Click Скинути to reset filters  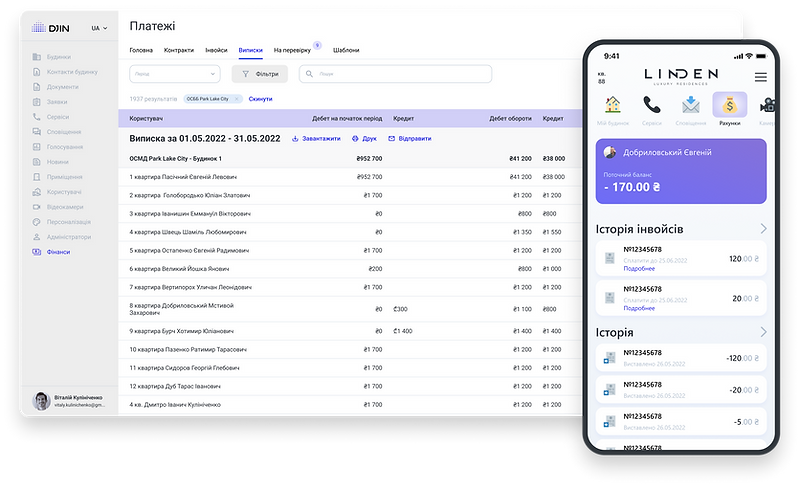[x=260, y=99]
